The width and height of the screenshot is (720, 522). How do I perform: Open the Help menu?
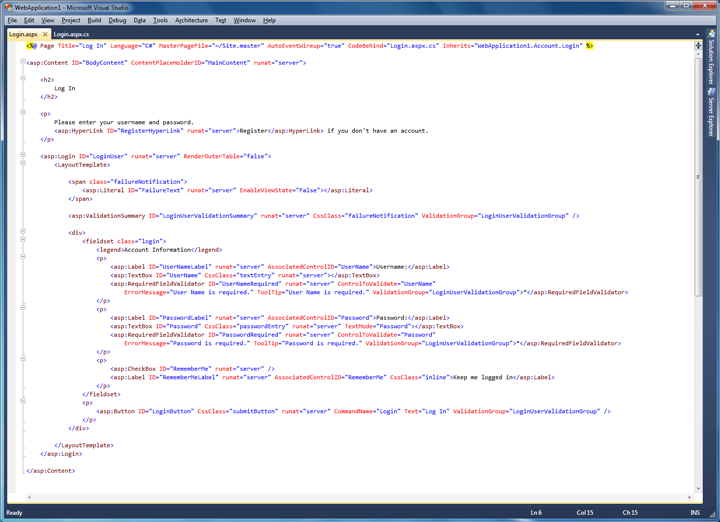[x=269, y=20]
